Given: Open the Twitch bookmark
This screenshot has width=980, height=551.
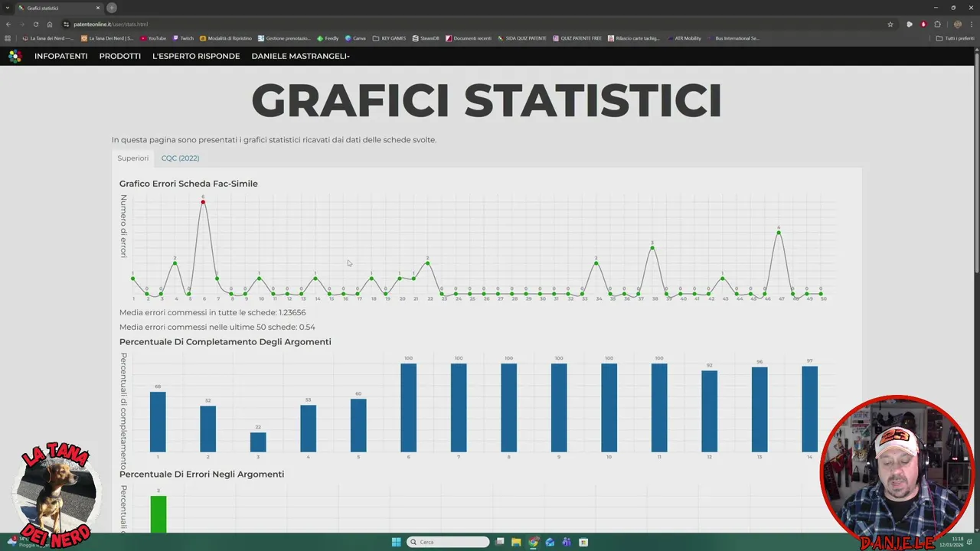Looking at the screenshot, I should pos(184,38).
